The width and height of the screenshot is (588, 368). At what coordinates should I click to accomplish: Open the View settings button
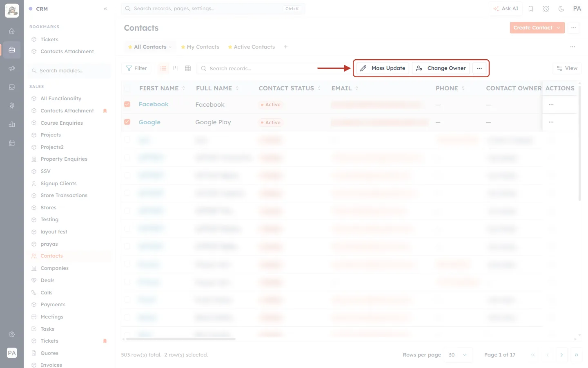point(567,68)
